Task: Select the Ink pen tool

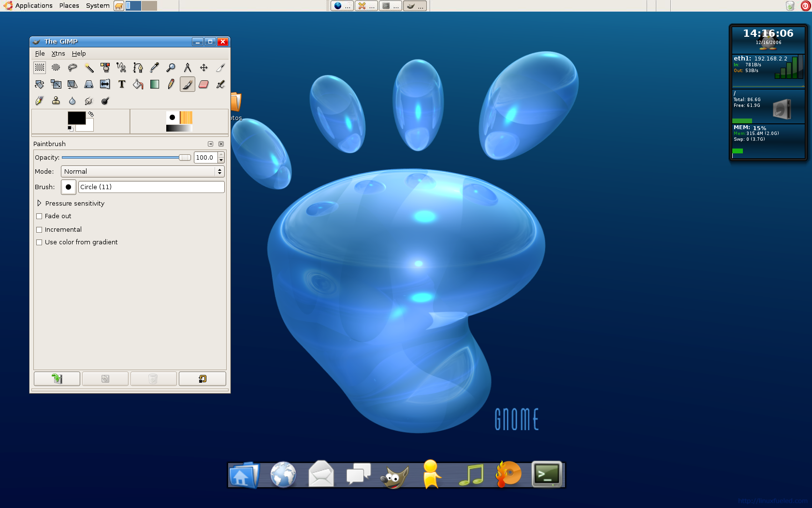Action: click(40, 101)
